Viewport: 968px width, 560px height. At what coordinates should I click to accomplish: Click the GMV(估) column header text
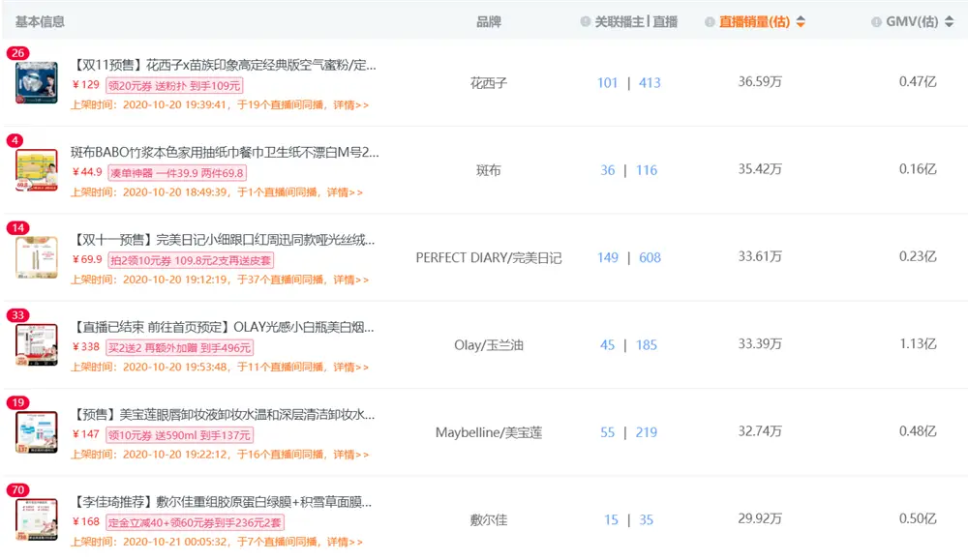pyautogui.click(x=912, y=21)
